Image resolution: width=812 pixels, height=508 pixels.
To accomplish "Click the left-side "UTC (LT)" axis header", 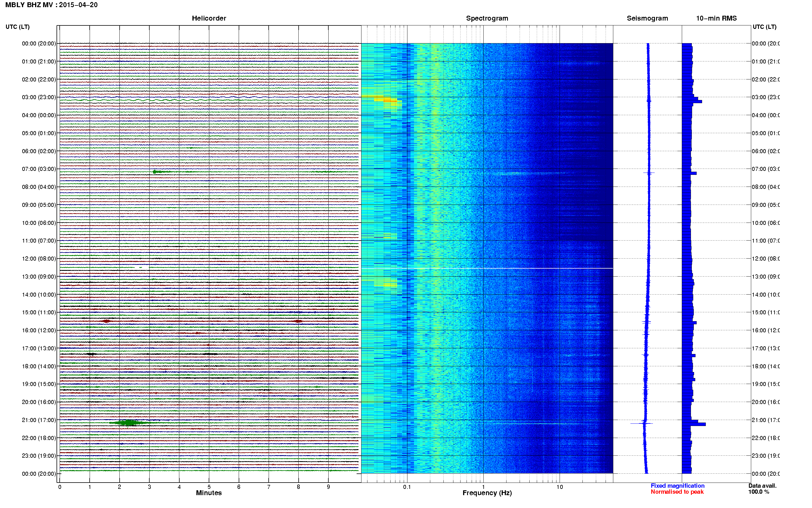I will [17, 27].
